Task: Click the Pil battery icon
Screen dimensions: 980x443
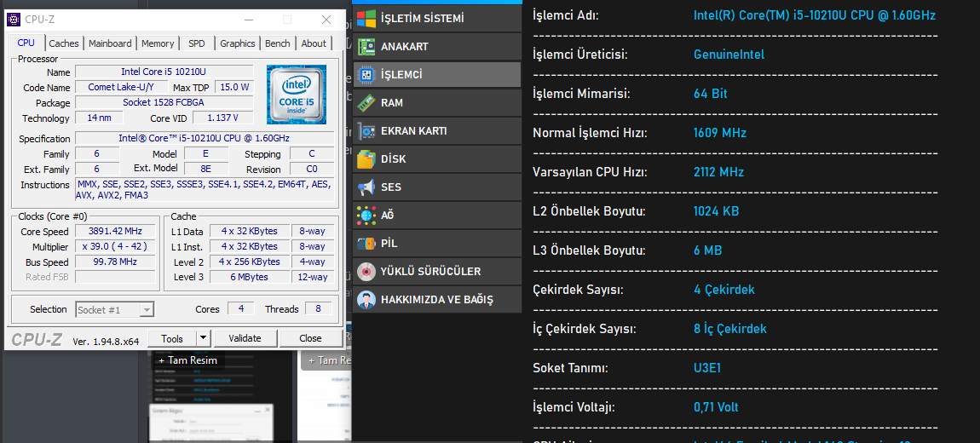Action: coord(366,243)
